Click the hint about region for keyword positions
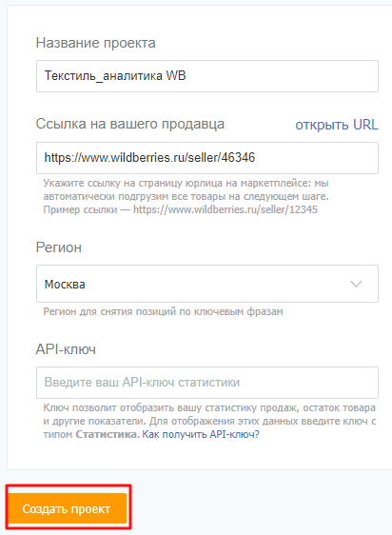392x535 pixels. coord(163,311)
